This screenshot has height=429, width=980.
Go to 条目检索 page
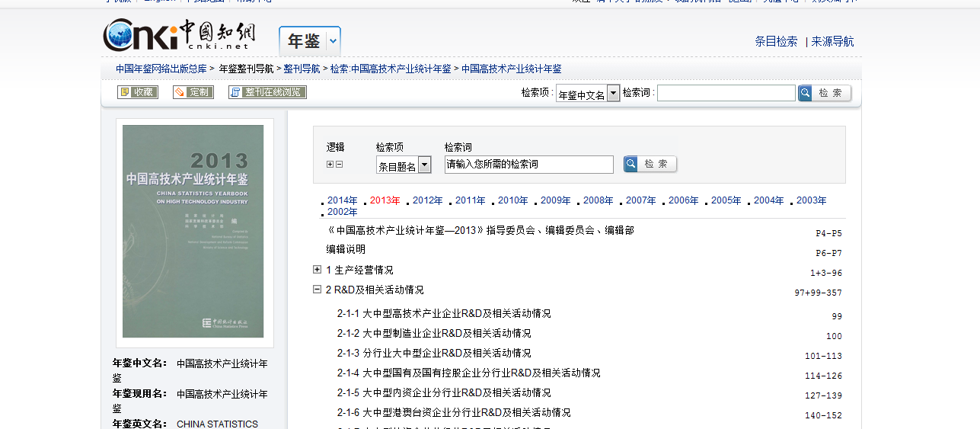point(776,41)
